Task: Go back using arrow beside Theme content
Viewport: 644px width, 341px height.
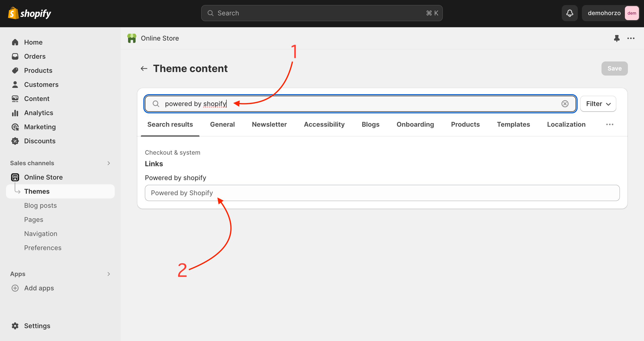Action: pos(144,69)
